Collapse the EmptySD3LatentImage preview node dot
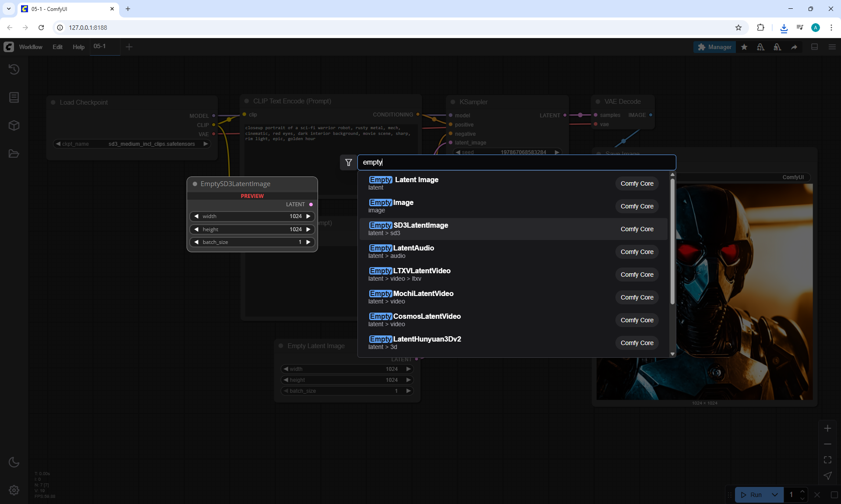Image resolution: width=841 pixels, height=504 pixels. [195, 184]
